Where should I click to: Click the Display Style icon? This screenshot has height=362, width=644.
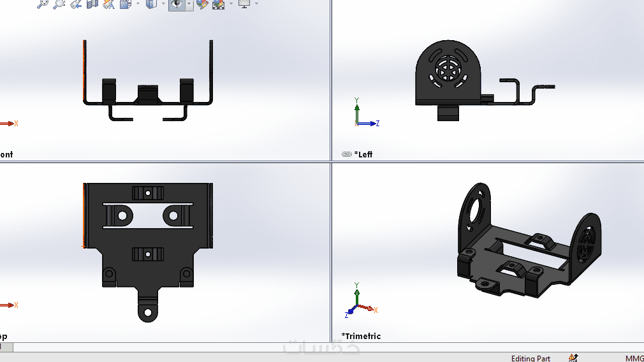pos(152,4)
